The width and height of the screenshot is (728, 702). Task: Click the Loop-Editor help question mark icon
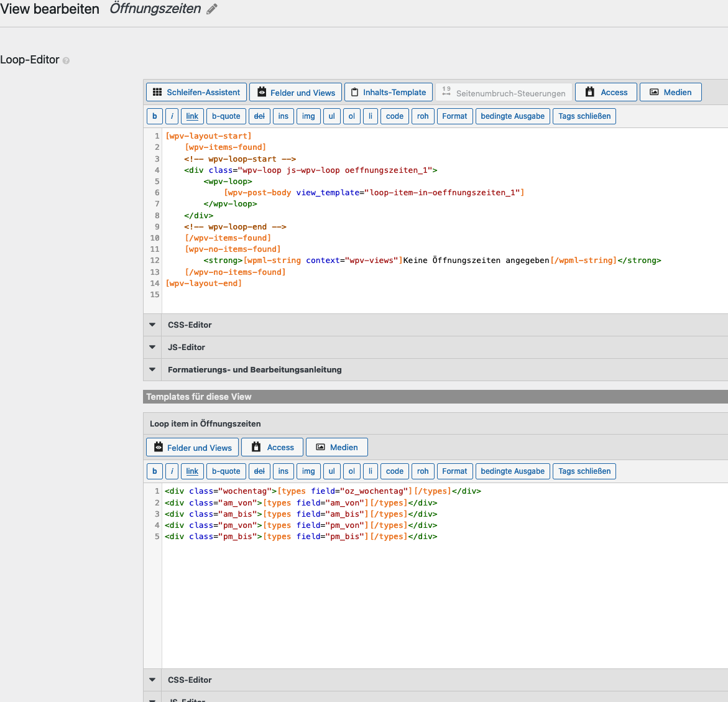66,61
